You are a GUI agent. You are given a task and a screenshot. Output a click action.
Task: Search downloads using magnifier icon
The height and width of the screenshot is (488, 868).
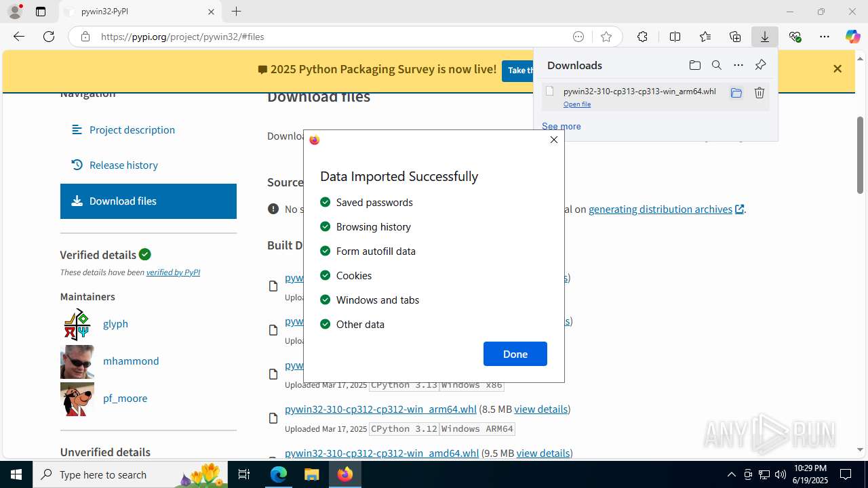(x=716, y=65)
